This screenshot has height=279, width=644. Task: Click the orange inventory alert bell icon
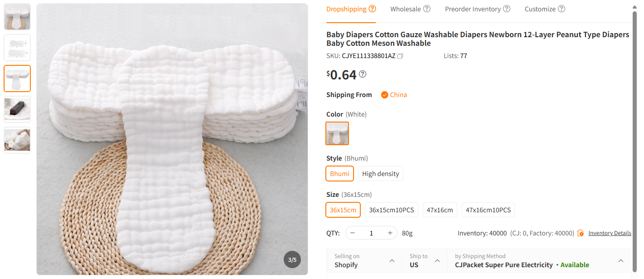click(x=581, y=233)
